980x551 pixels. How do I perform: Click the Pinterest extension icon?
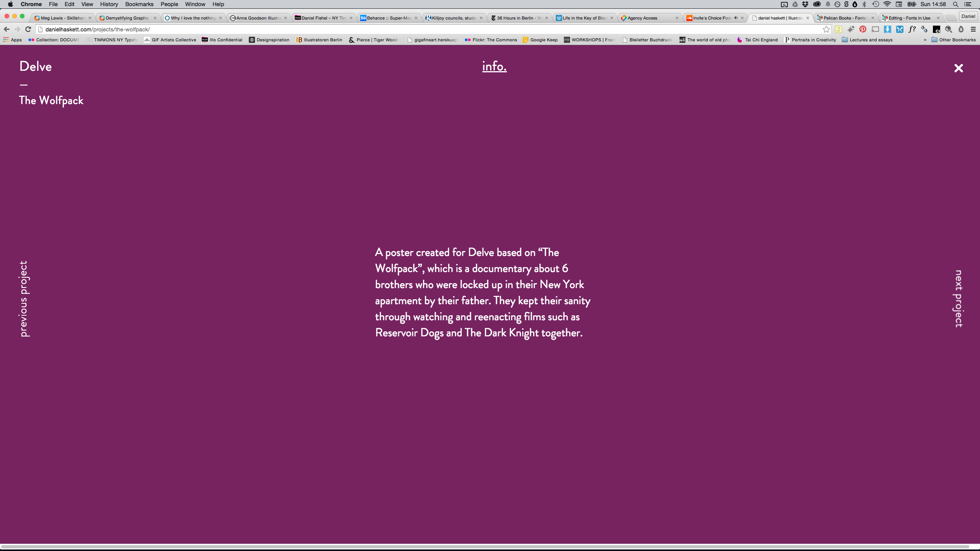coord(862,29)
